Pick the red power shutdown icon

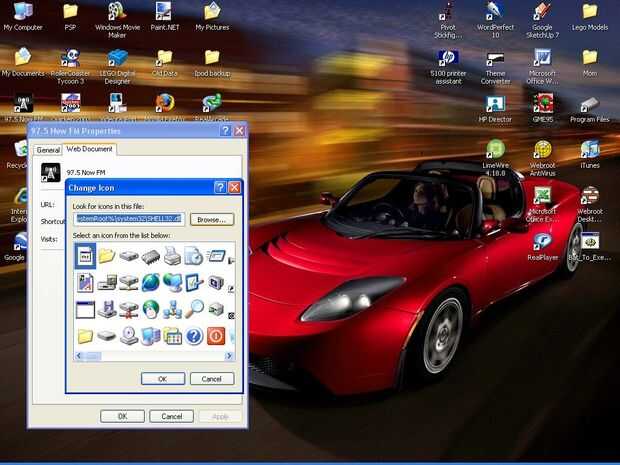coord(216,336)
